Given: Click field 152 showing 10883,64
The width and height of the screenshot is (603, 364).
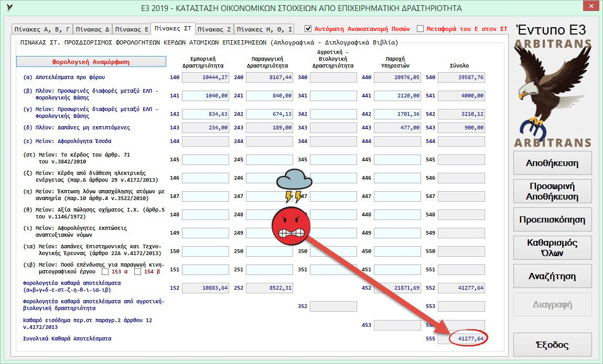Looking at the screenshot, I should (x=206, y=288).
